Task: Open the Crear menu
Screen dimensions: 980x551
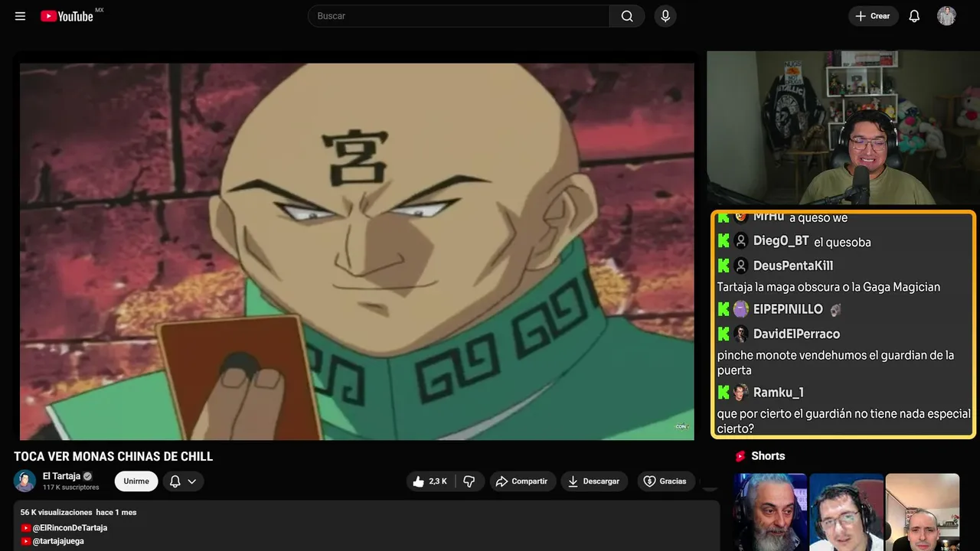Action: [x=873, y=16]
